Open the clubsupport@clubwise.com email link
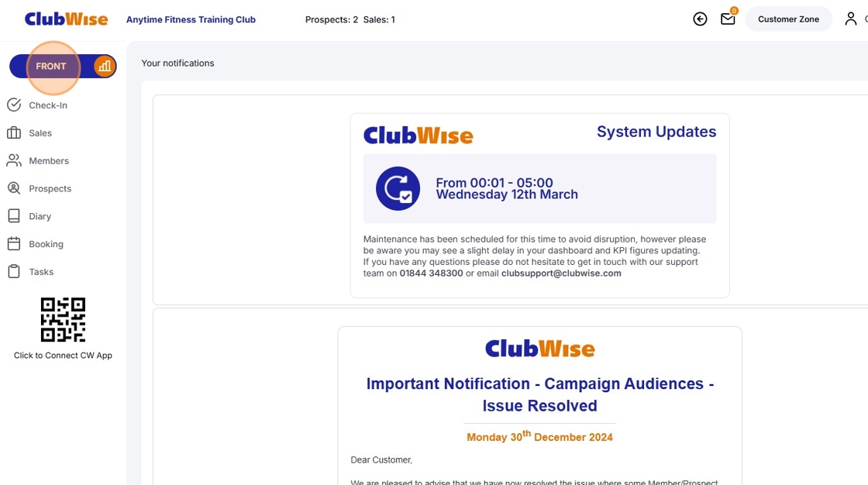 pos(561,273)
